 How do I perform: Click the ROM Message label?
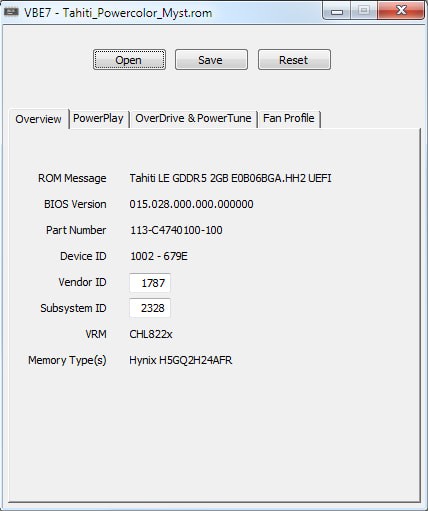click(72, 178)
